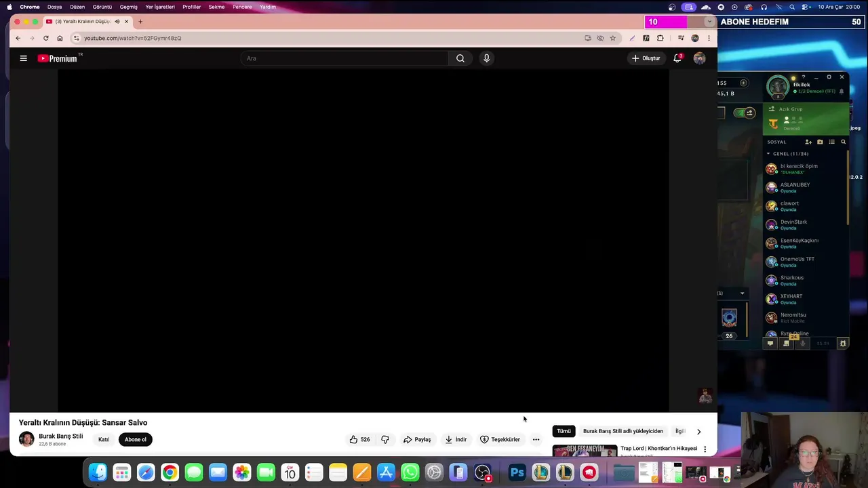Mute the tab audio speaker icon
Image resolution: width=868 pixels, height=488 pixels.
click(x=117, y=21)
